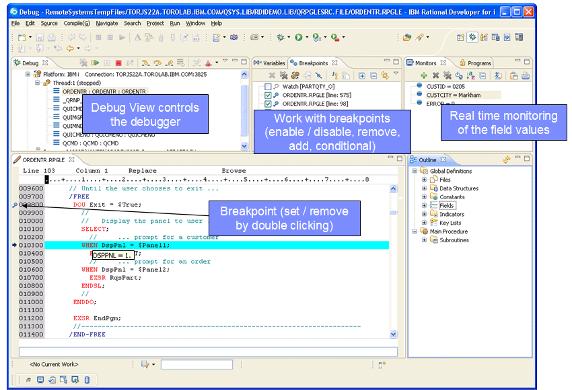Viewport: 572px width, 390px height.
Task: Expand Key Lists node in Outline
Action: pyautogui.click(x=424, y=223)
